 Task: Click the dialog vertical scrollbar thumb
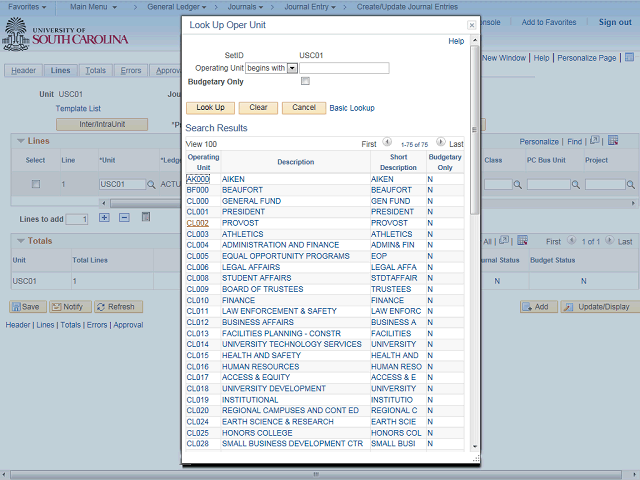tap(474, 130)
